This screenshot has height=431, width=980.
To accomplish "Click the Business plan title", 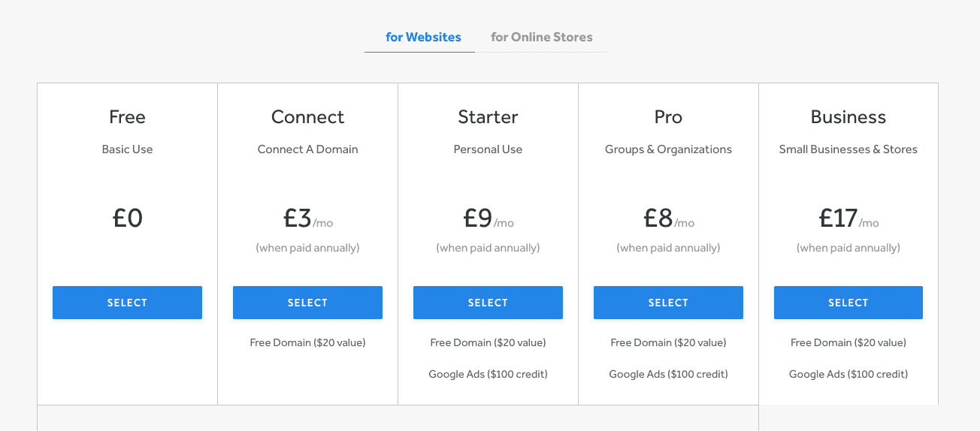I will (x=848, y=117).
